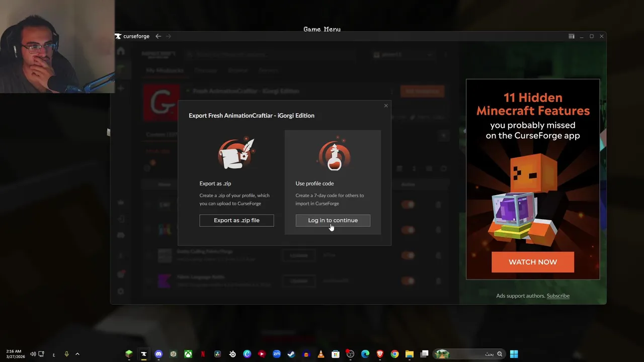Click the WATCH NOW ad button

pos(533,262)
